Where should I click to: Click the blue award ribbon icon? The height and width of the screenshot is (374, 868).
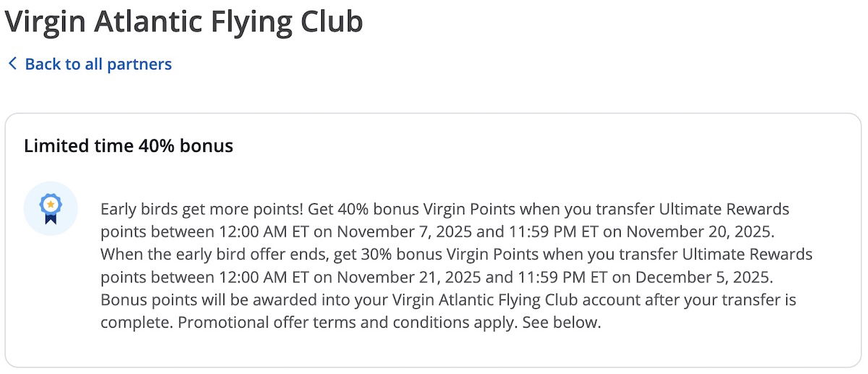pos(50,208)
